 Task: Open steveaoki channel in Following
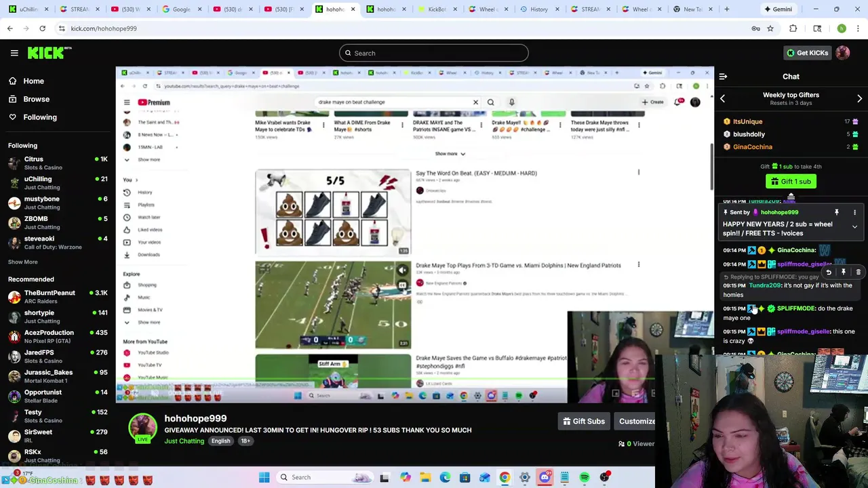58,243
